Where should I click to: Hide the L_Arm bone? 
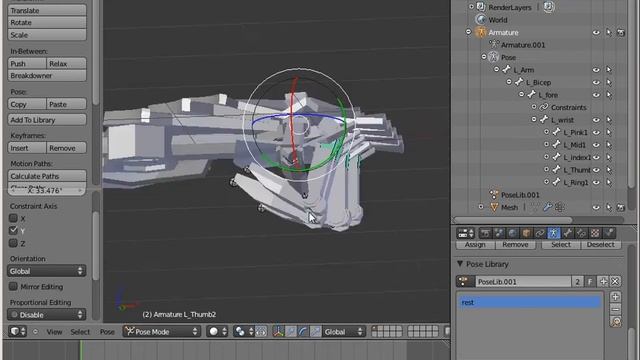point(596,70)
